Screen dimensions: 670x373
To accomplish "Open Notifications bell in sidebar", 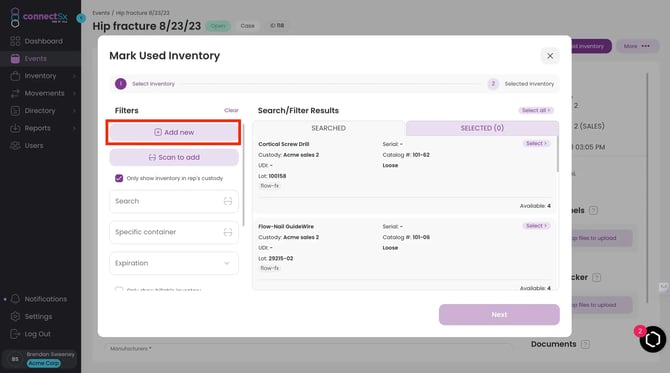I will pyautogui.click(x=15, y=299).
